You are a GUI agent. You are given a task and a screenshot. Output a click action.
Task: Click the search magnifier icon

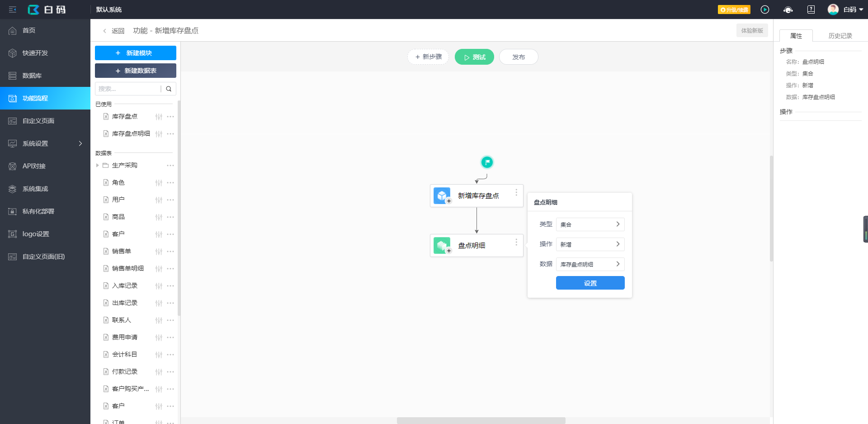tap(169, 89)
